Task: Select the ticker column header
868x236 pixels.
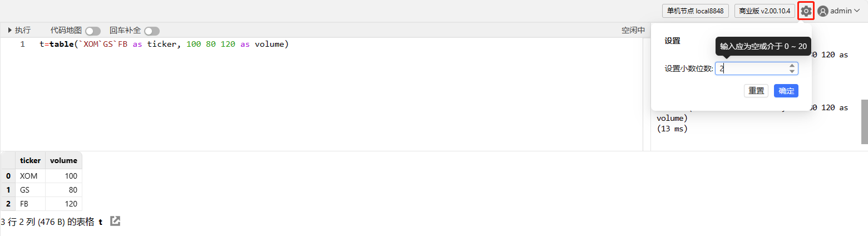Action: tap(30, 160)
